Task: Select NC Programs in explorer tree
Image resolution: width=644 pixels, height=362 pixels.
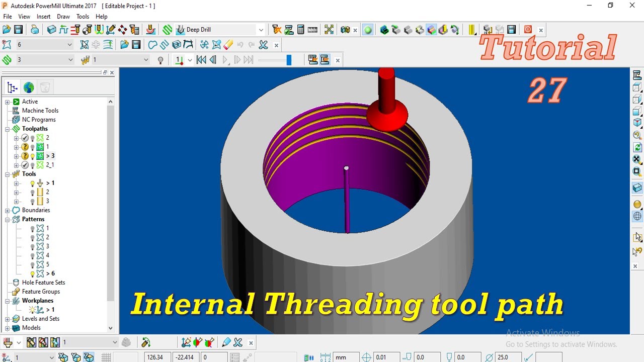Action: pos(39,120)
